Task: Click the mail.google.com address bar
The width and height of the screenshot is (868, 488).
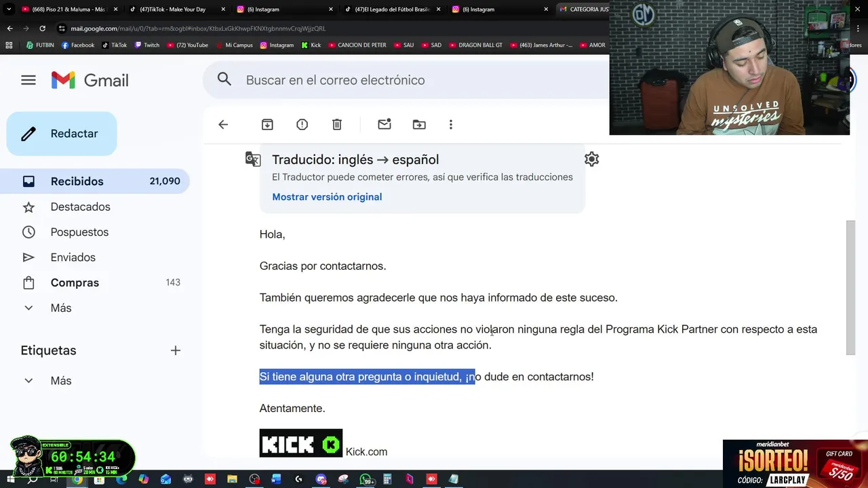Action: 332,28
